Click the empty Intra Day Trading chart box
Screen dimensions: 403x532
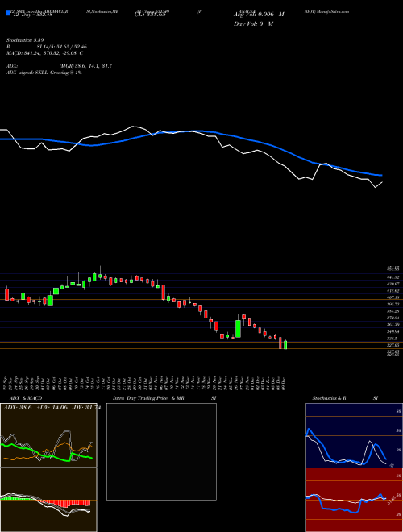(161, 451)
